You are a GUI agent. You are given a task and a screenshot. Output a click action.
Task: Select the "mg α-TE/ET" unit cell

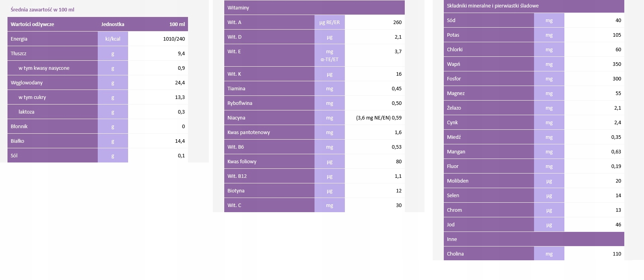(x=329, y=55)
